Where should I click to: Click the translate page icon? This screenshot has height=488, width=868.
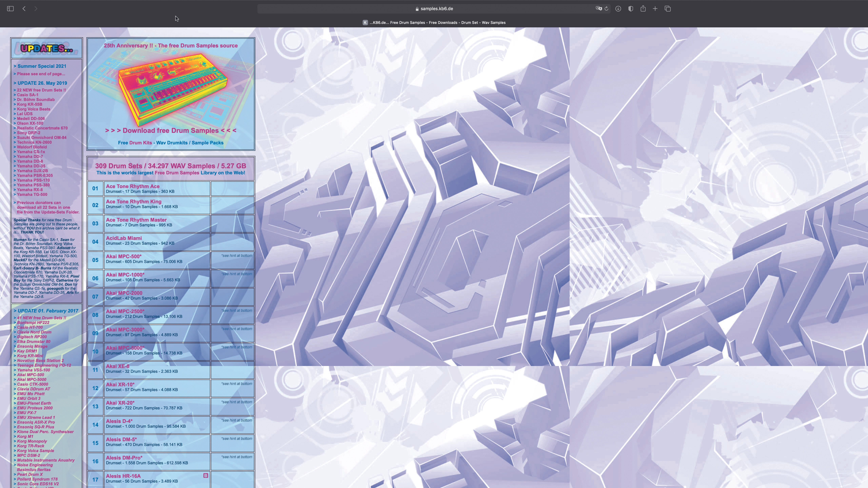pyautogui.click(x=598, y=9)
